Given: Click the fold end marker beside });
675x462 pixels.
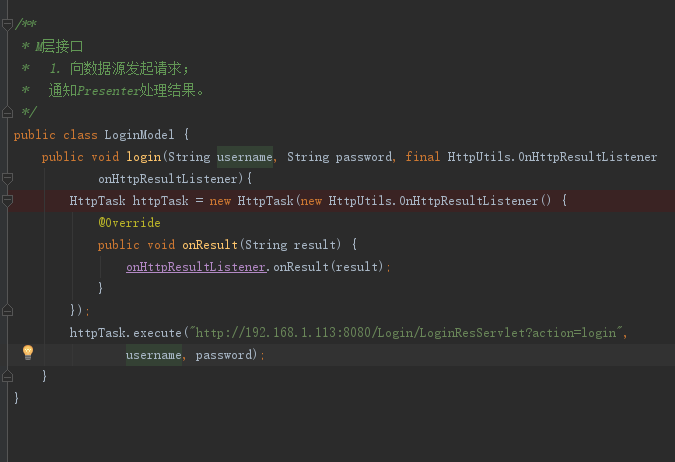Looking at the screenshot, I should pos(7,310).
